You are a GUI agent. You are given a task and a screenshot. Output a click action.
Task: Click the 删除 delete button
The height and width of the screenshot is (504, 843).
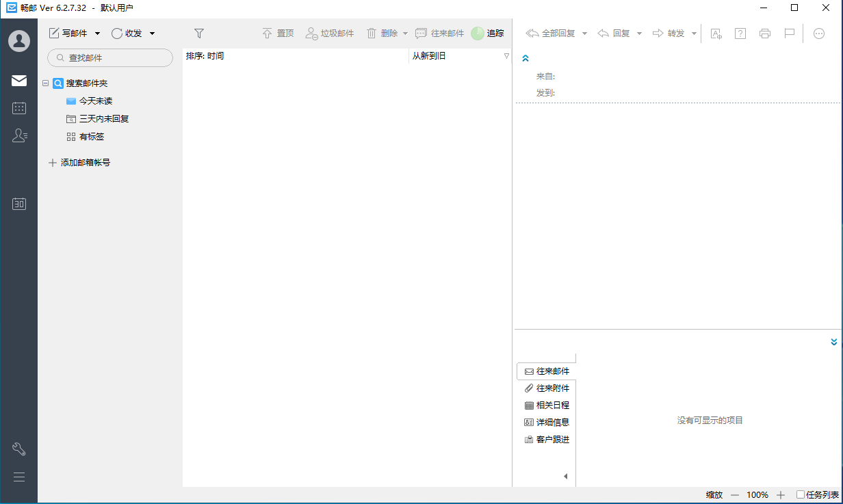click(382, 33)
